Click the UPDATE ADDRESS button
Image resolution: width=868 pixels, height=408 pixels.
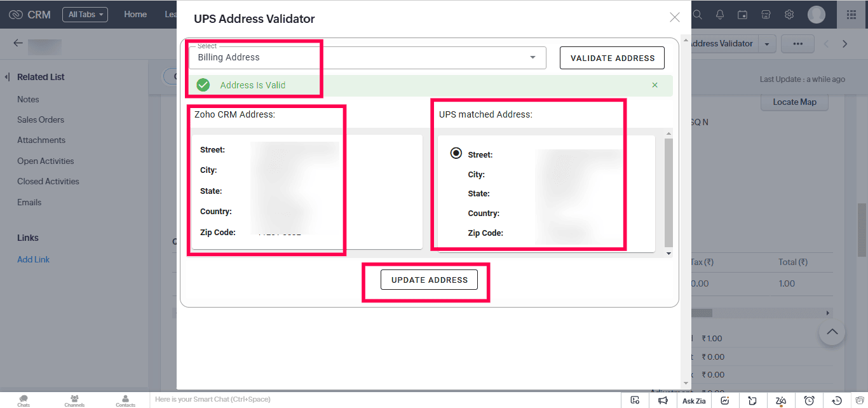[x=429, y=280]
